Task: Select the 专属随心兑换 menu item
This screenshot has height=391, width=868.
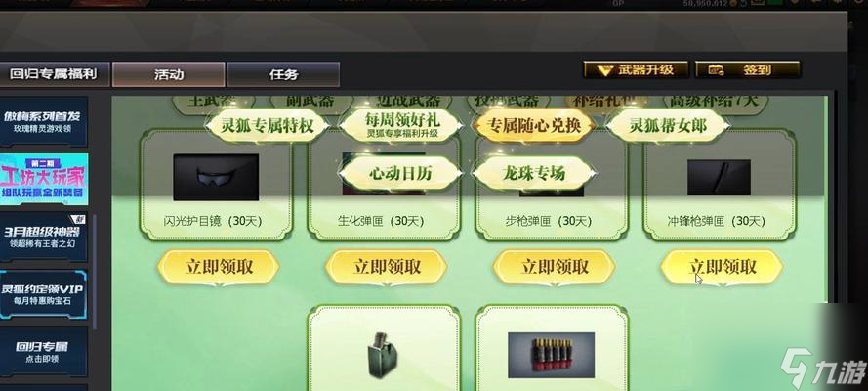Action: coord(534,126)
